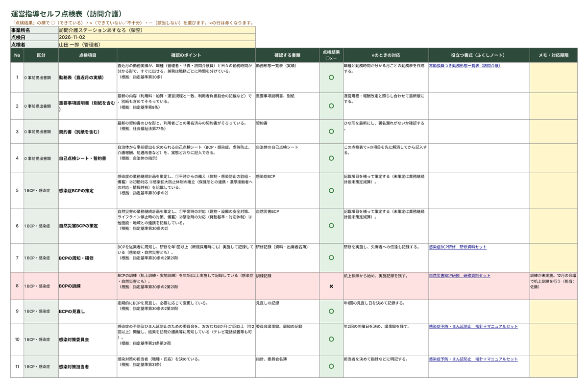Select the 自治体の自己点検シート document cell
Viewport: 588px width, 388px height.
pyautogui.click(x=287, y=158)
